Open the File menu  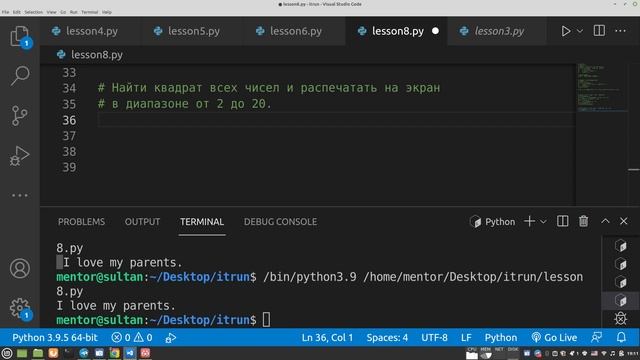coord(5,12)
